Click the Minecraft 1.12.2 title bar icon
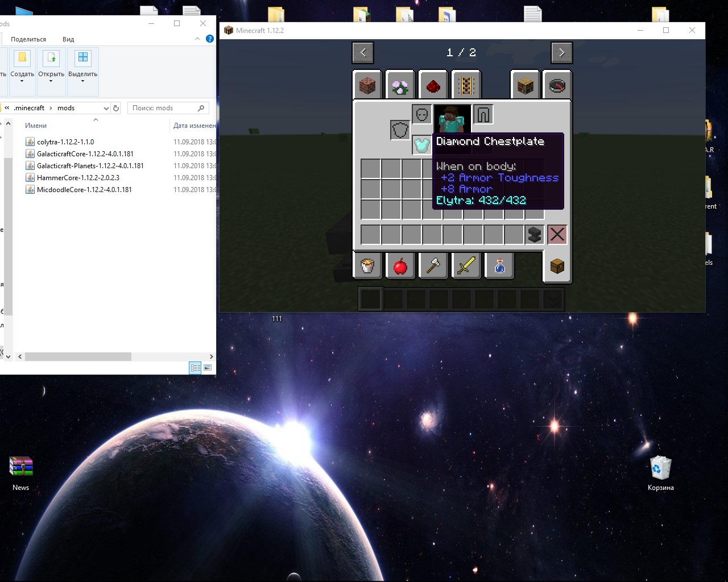The height and width of the screenshot is (582, 728). point(228,30)
